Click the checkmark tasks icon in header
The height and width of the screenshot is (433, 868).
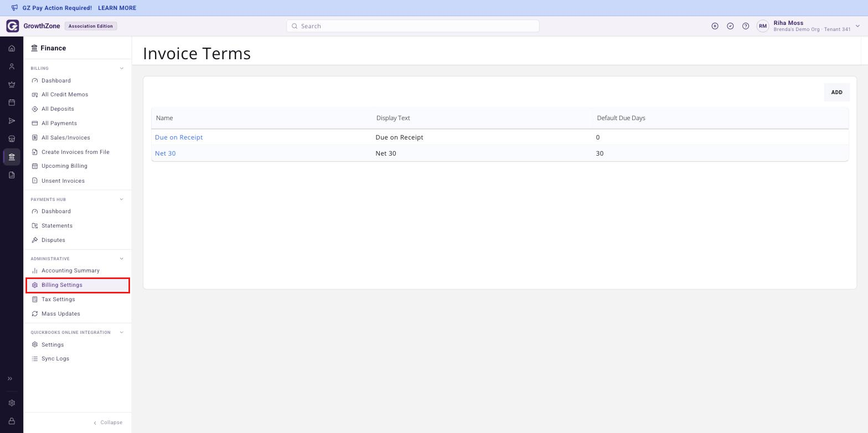[x=730, y=26]
